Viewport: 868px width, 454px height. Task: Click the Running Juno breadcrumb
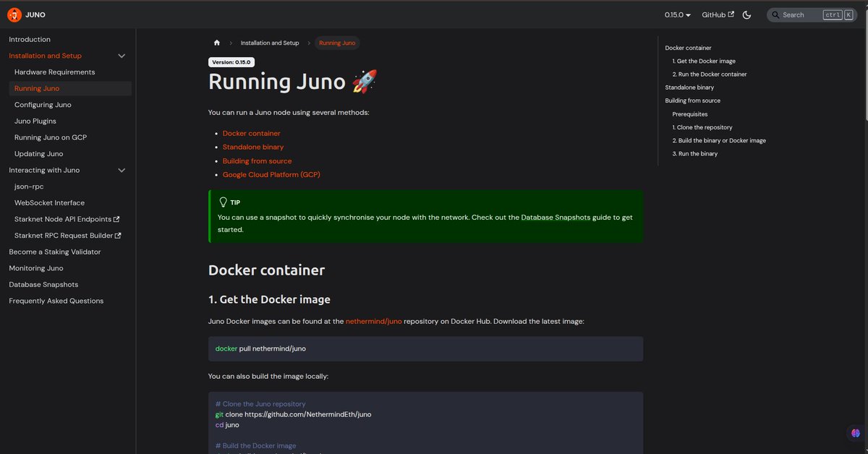[337, 43]
